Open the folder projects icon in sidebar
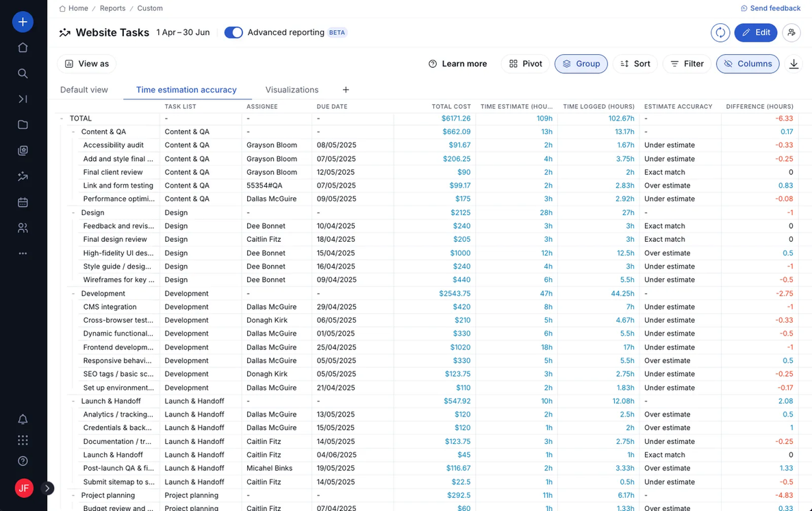Image resolution: width=812 pixels, height=511 pixels. 23,125
